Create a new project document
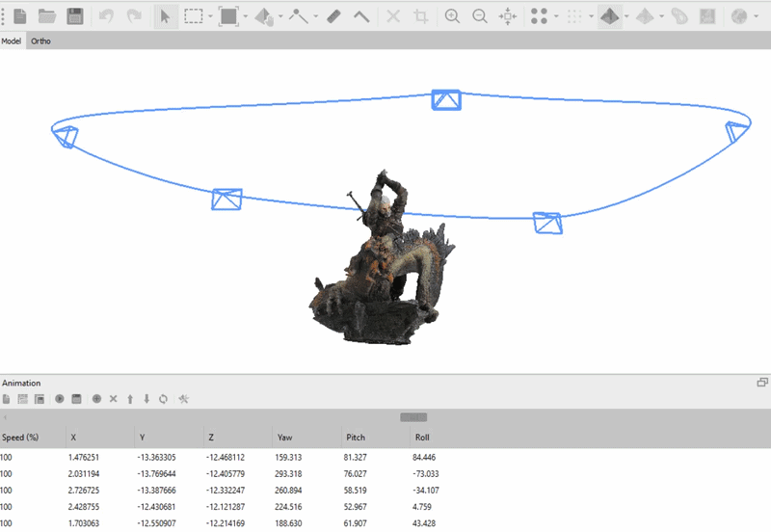 coord(20,16)
